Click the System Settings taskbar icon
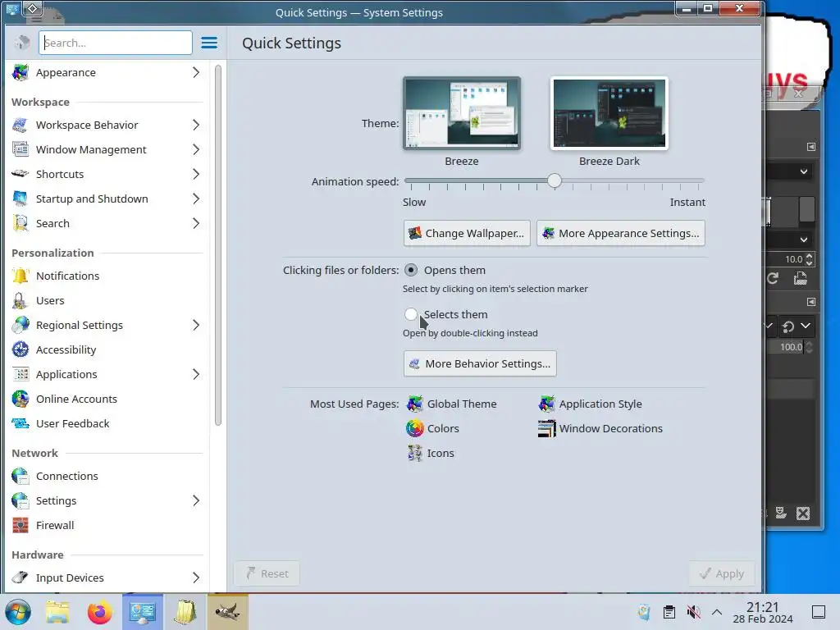 pyautogui.click(x=143, y=612)
